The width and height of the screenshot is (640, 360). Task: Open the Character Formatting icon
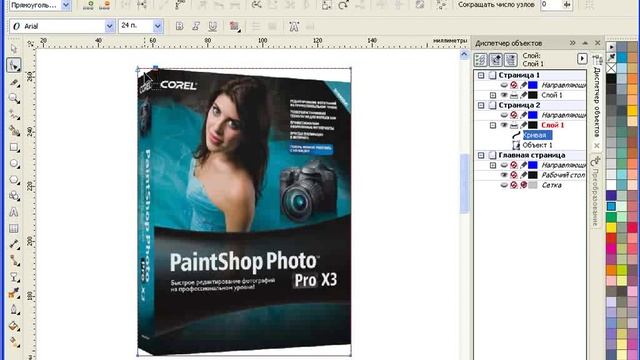pos(293,27)
